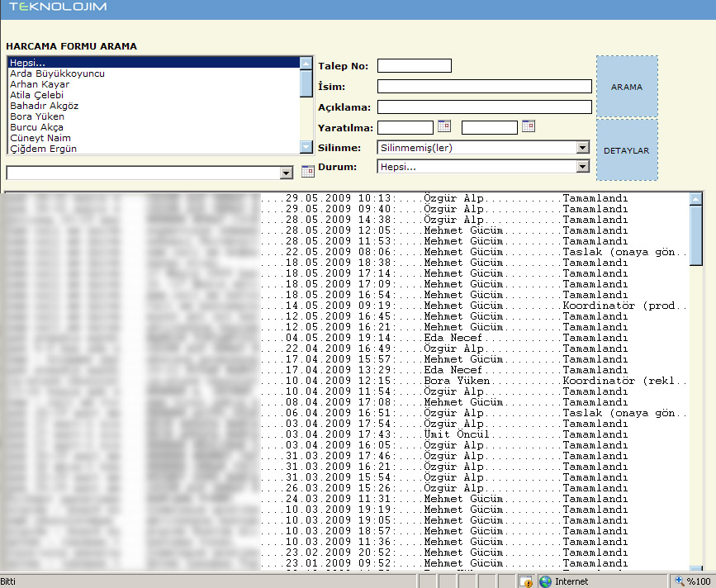Select result row 31.03.2009 17:46
716x588 pixels.
[x=347, y=456]
